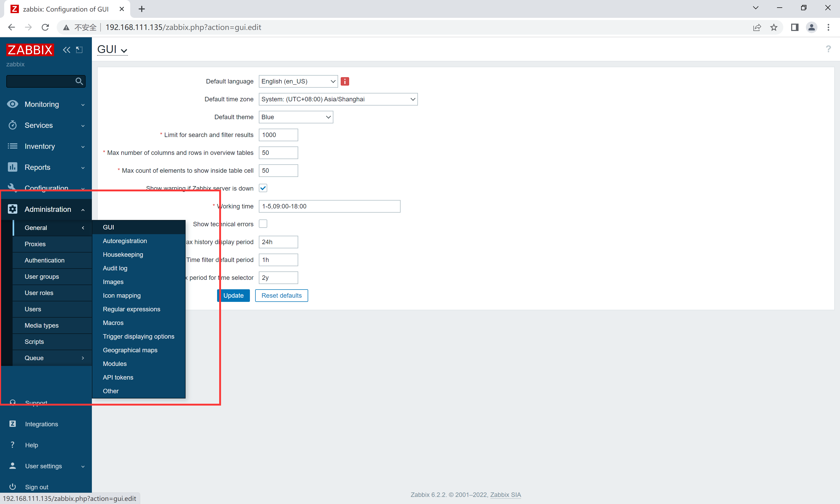
Task: Collapse the Administration menu section
Action: pos(83,209)
